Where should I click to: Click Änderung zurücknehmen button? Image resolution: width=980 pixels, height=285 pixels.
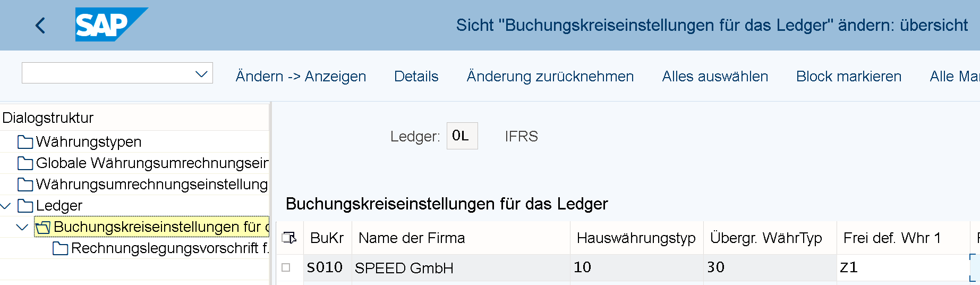(550, 77)
